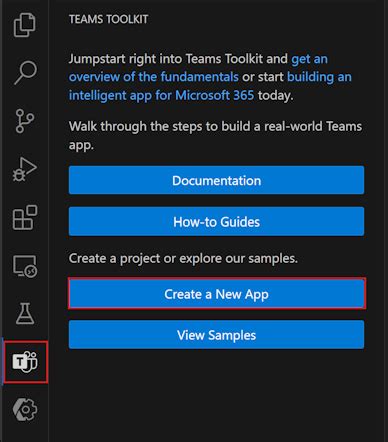Open the Remote Explorer icon
The image size is (388, 442).
pos(25,266)
